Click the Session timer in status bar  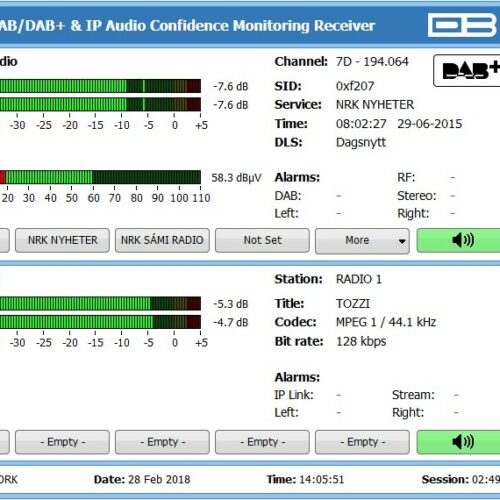pos(461,479)
